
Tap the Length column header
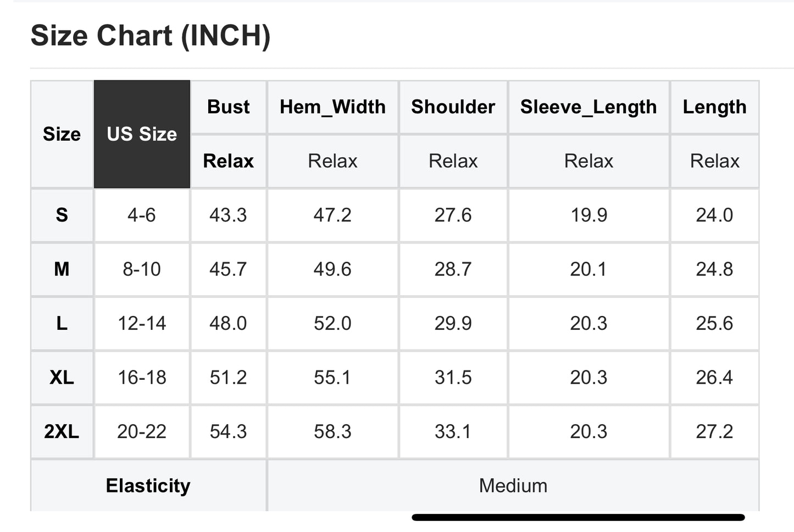714,107
